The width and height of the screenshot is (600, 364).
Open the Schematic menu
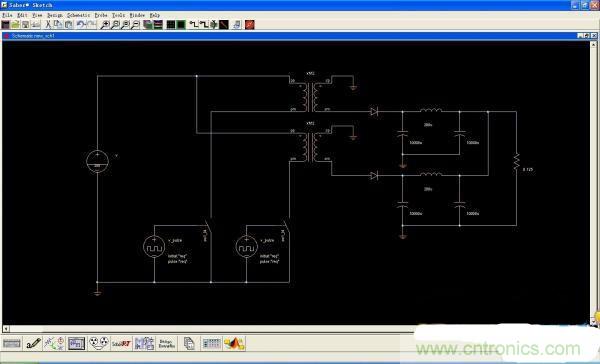tap(78, 15)
